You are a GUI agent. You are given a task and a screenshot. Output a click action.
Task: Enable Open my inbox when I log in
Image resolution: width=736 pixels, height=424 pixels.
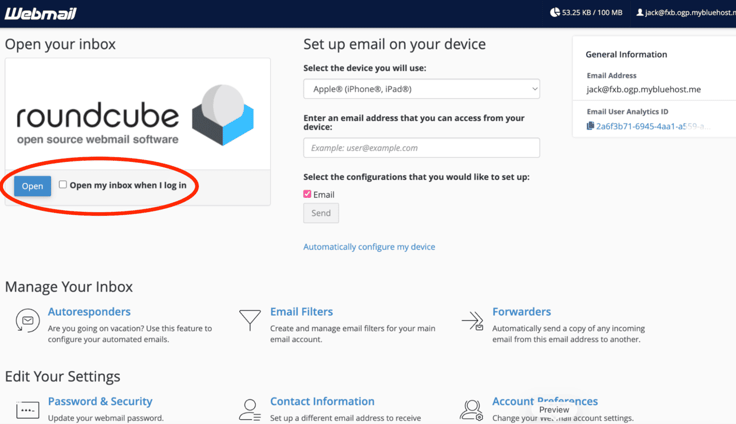(x=63, y=185)
